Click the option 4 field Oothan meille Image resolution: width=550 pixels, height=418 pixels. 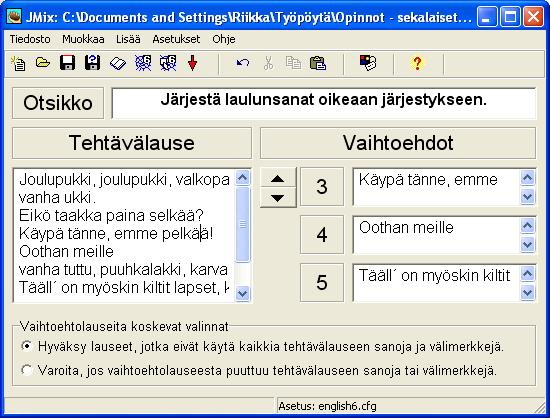click(x=436, y=235)
